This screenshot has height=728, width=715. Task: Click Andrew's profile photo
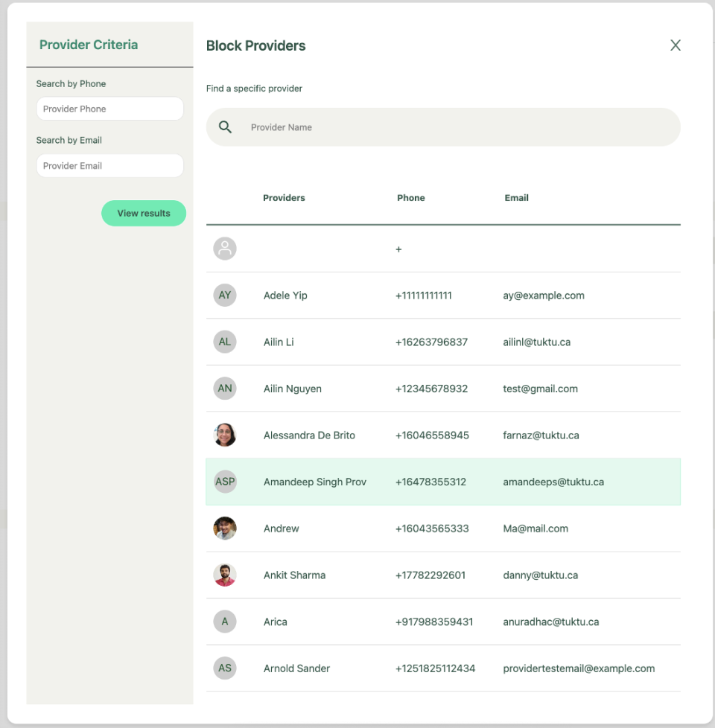pyautogui.click(x=225, y=529)
